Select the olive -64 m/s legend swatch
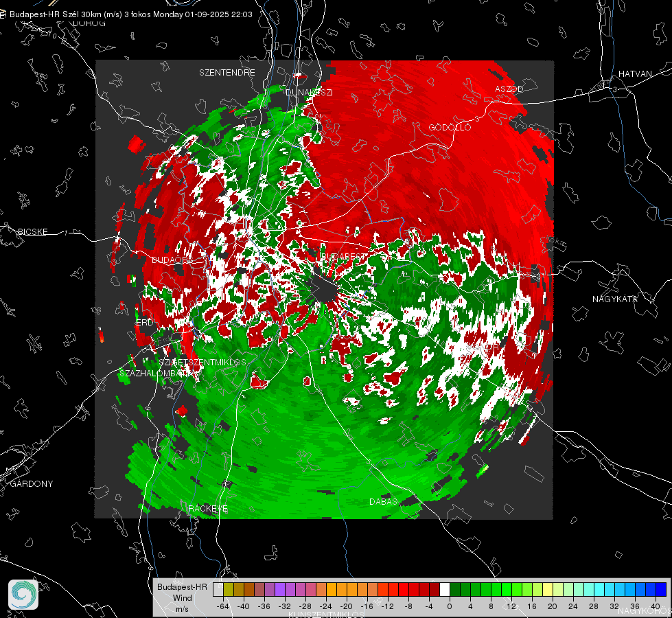672x618 pixels. click(229, 590)
